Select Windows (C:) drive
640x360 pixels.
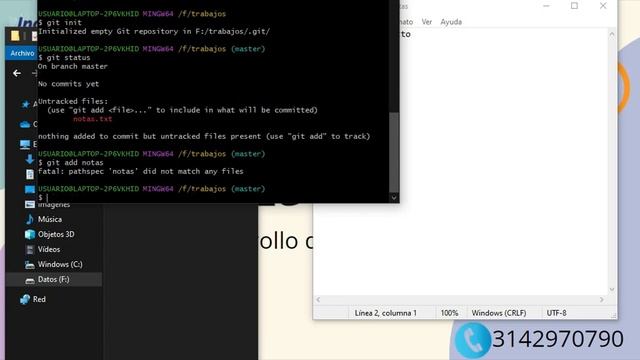tap(60, 264)
